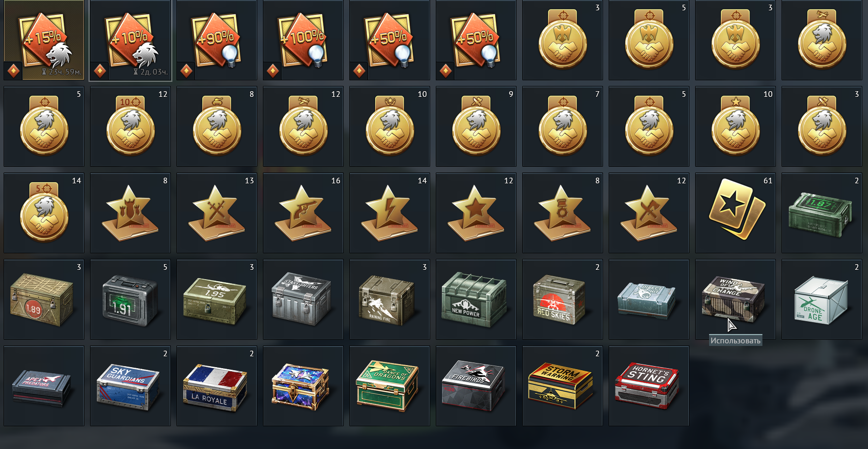Image resolution: width=868 pixels, height=449 pixels.
Task: Open the Storm Warning crate
Action: [x=563, y=386]
